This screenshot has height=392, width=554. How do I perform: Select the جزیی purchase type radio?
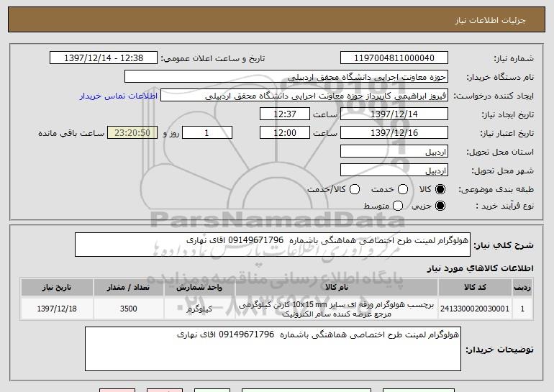(440, 206)
